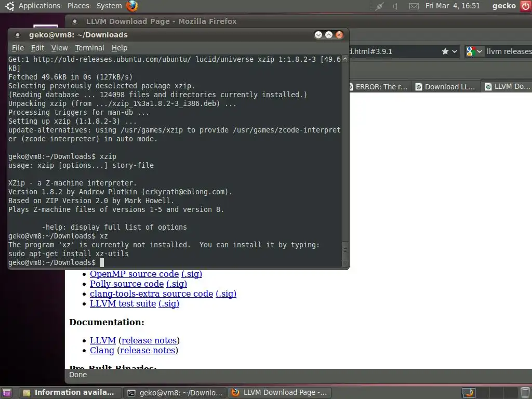Select the 'LLVM Do...' Firefox tab
The width and height of the screenshot is (532, 399).
pos(507,87)
